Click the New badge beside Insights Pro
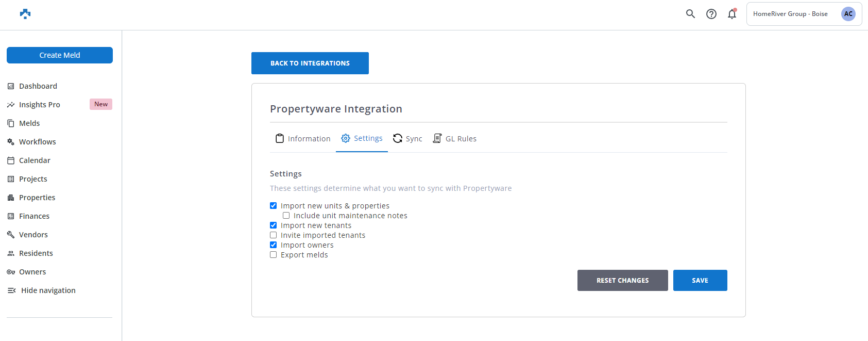The image size is (868, 341). [101, 104]
